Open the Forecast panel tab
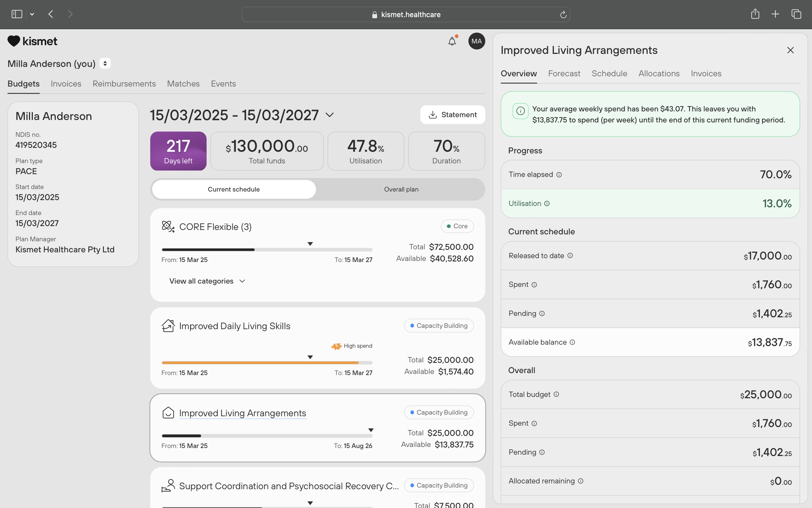Viewport: 812px width, 508px height. click(564, 74)
